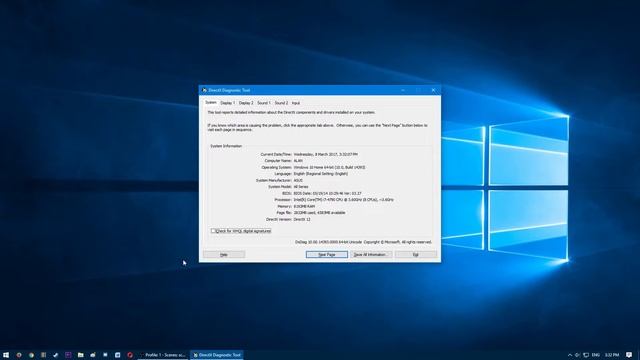Open the Sound 1 tab
640x360 pixels.
pyautogui.click(x=264, y=103)
